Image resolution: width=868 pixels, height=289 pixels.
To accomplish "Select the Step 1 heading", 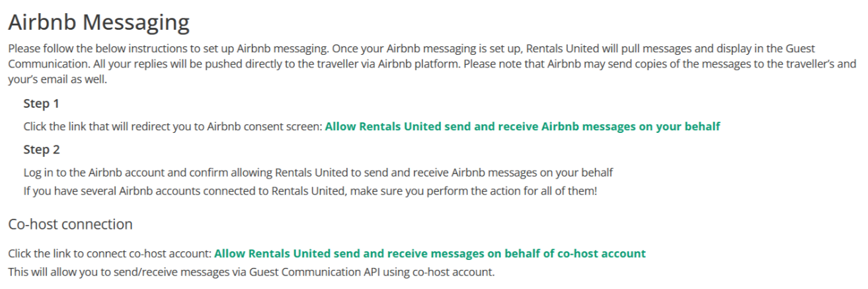I will [42, 103].
